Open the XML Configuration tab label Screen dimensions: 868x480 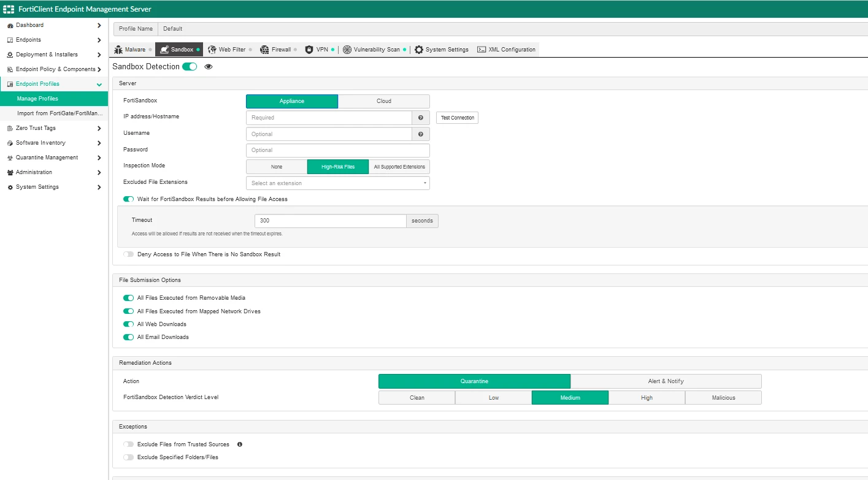point(512,50)
